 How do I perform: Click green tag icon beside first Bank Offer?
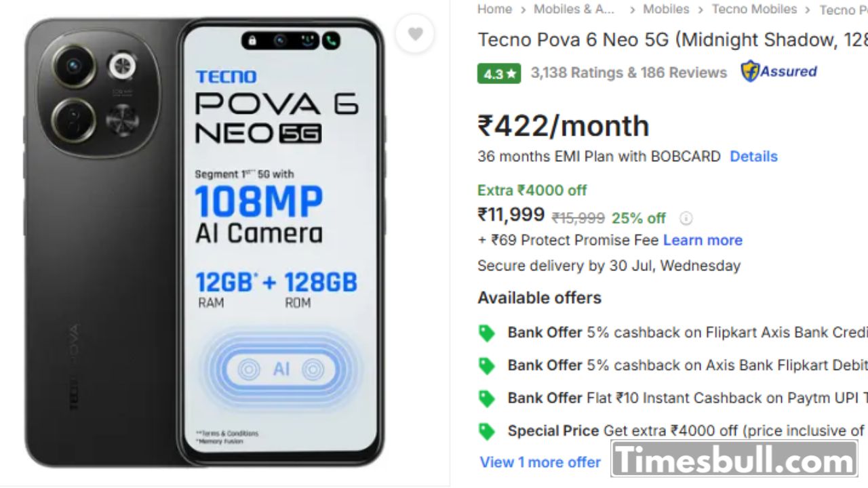(487, 333)
